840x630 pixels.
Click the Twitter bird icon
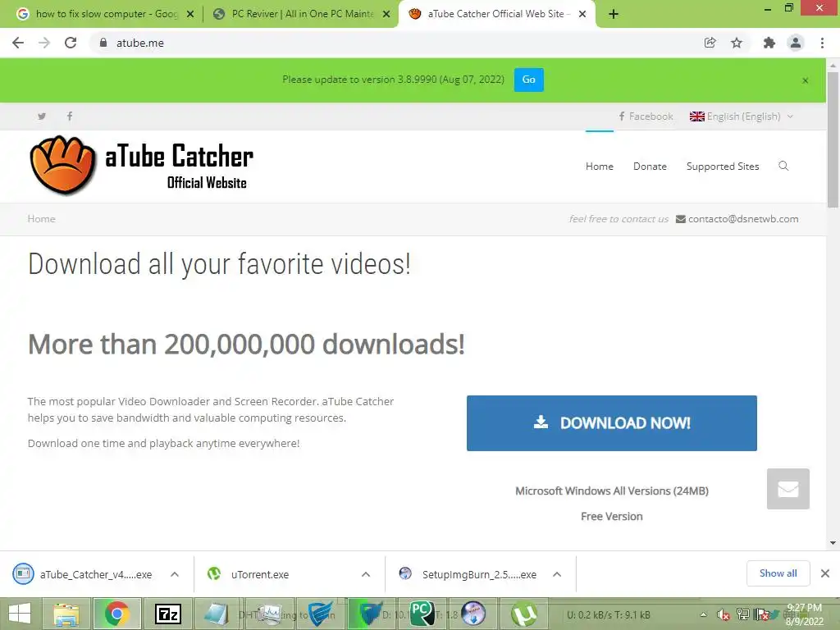(x=42, y=116)
